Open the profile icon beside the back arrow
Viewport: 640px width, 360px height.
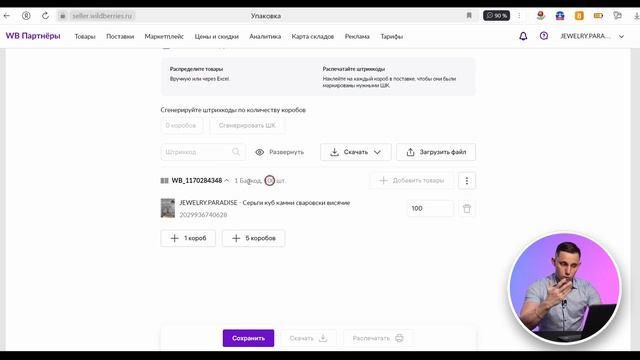coord(26,16)
